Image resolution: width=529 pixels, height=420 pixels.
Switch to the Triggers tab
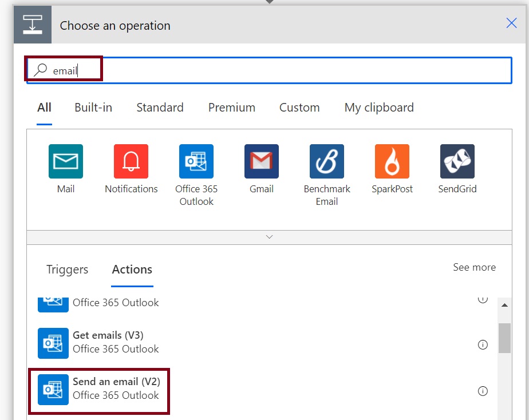(68, 270)
